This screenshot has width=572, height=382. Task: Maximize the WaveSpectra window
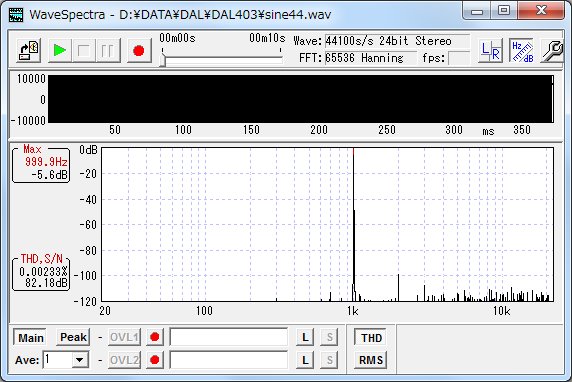tap(504, 11)
